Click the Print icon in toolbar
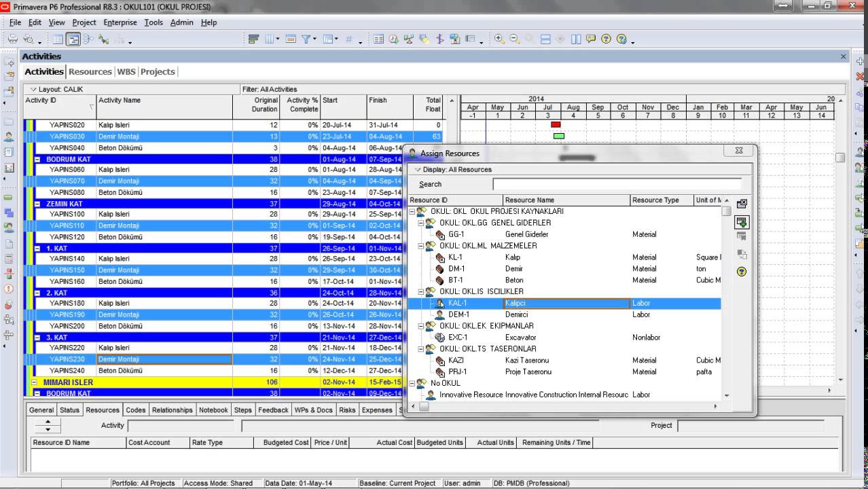 (12, 39)
